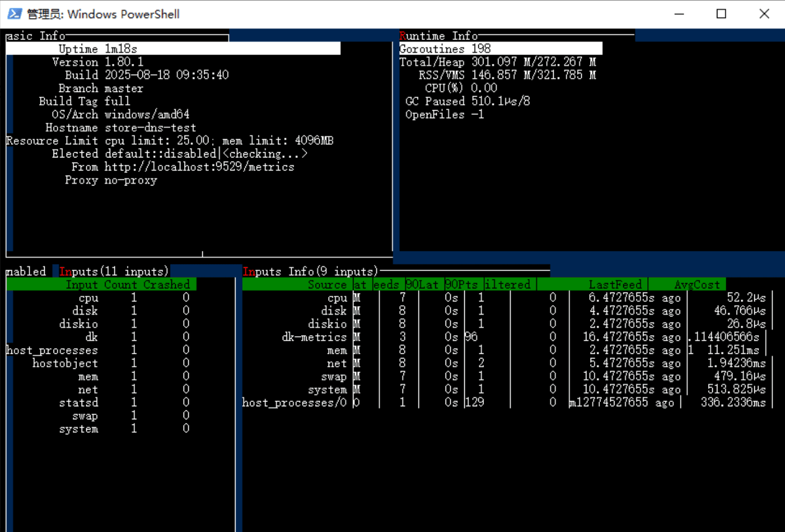Click the Runtime Info panel title

tap(438, 36)
